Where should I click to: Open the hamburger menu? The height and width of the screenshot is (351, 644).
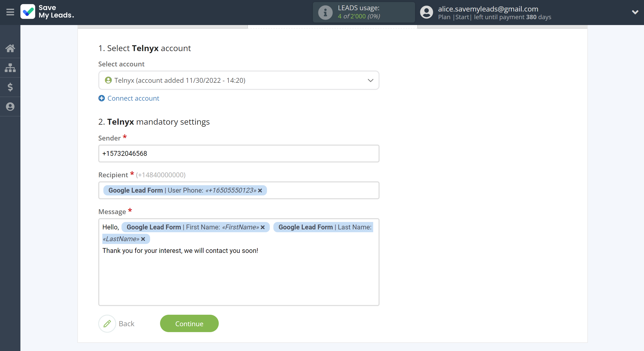(x=10, y=12)
